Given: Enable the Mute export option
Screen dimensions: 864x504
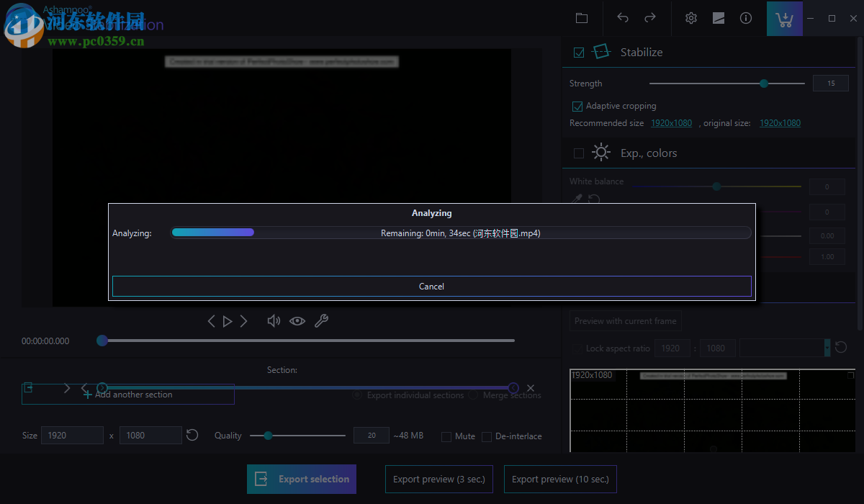Looking at the screenshot, I should 446,436.
